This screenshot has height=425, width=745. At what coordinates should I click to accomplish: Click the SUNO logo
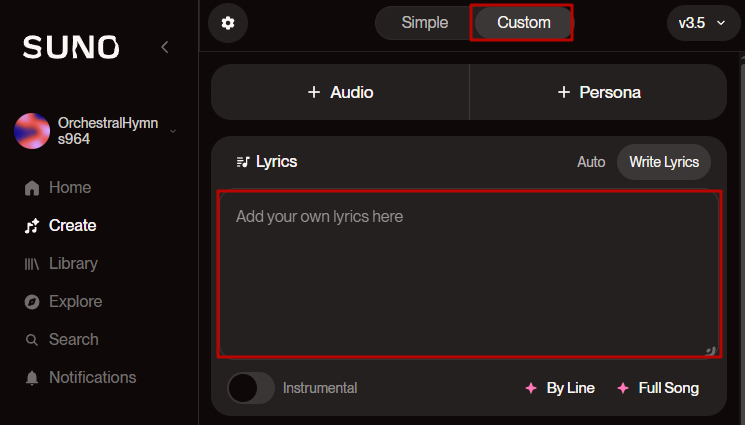point(71,47)
